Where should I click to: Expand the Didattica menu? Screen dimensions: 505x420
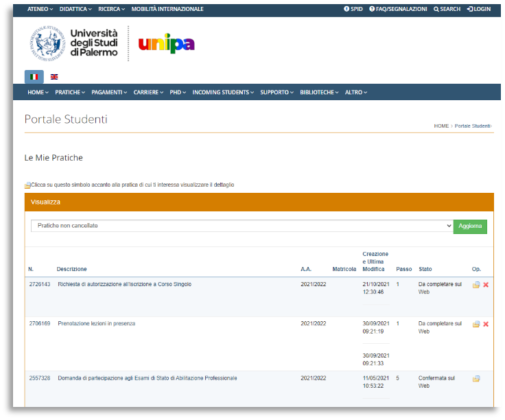coord(75,9)
